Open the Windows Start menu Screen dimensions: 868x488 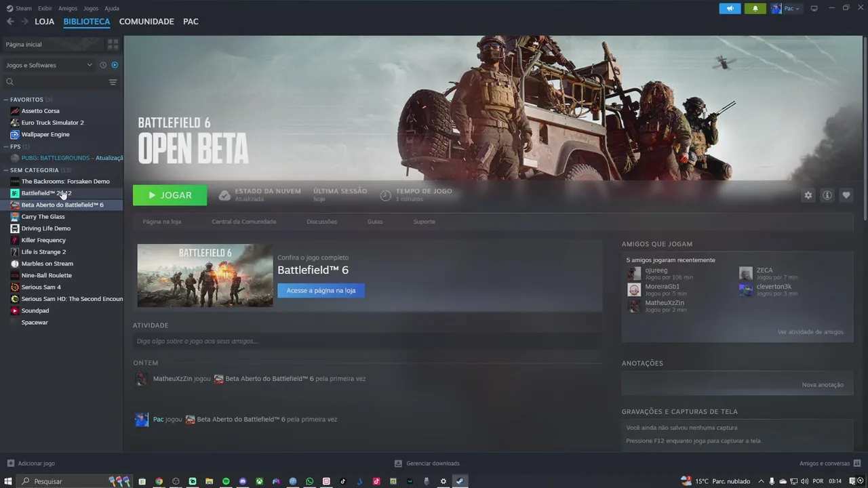8,481
